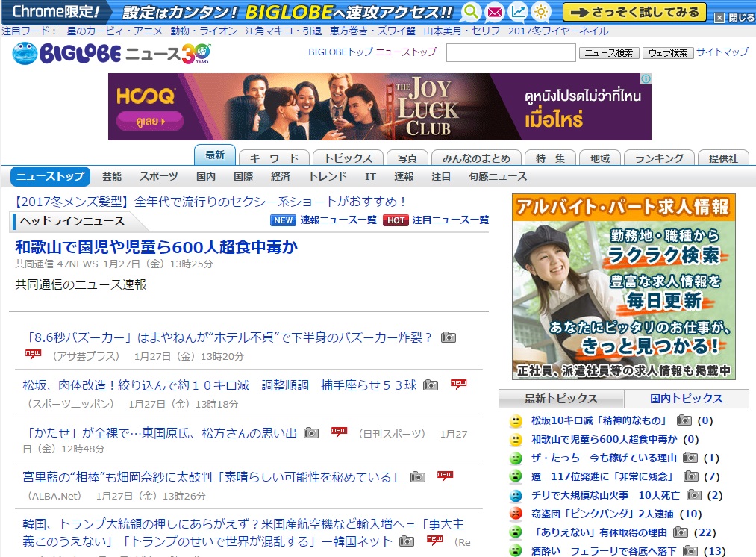The width and height of the screenshot is (756, 557).
Task: Switch to the 写真 tab
Action: click(x=407, y=158)
